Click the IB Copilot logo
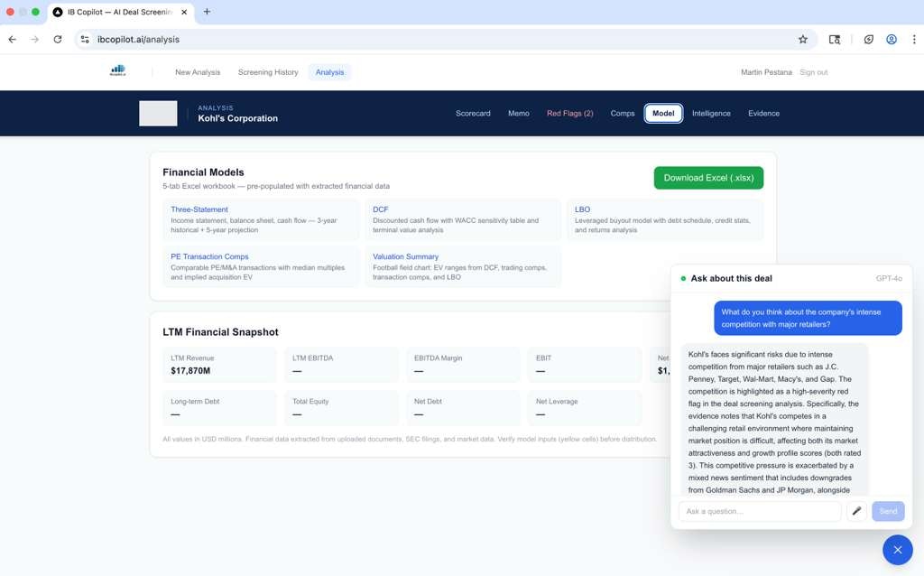924x576 pixels. click(x=118, y=70)
